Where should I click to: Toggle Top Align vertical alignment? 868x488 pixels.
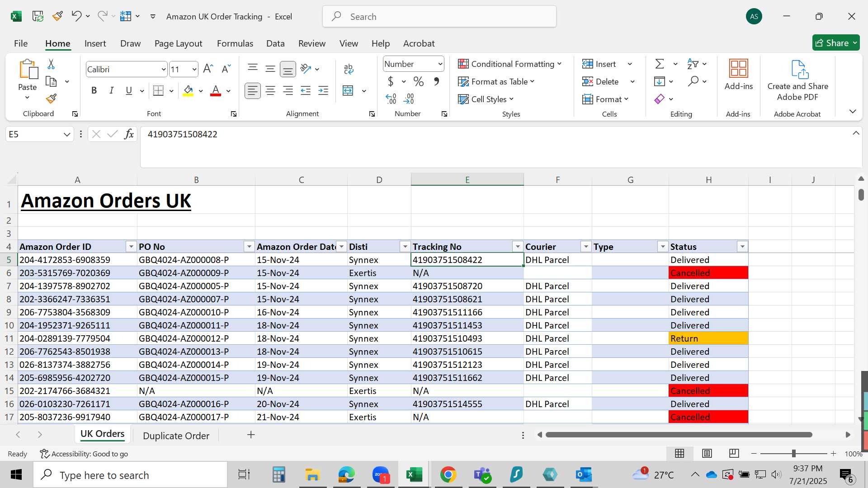point(253,69)
